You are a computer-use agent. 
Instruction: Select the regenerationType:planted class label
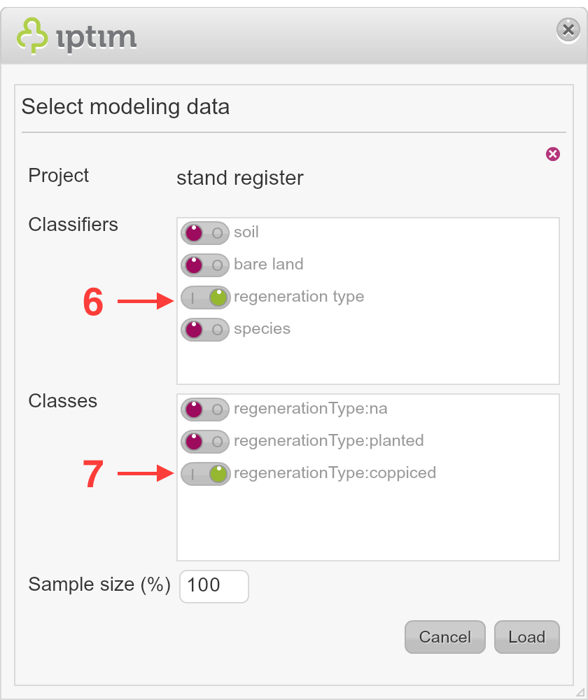(x=328, y=440)
